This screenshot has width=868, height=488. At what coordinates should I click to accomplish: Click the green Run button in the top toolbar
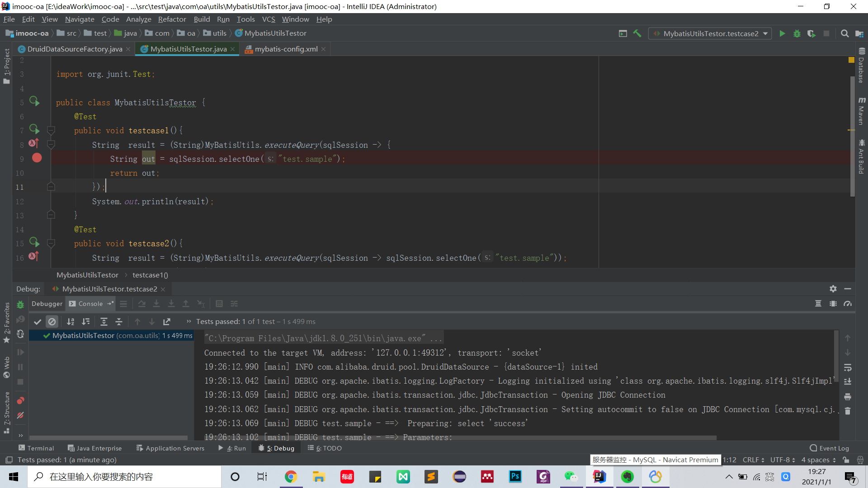[x=782, y=33]
